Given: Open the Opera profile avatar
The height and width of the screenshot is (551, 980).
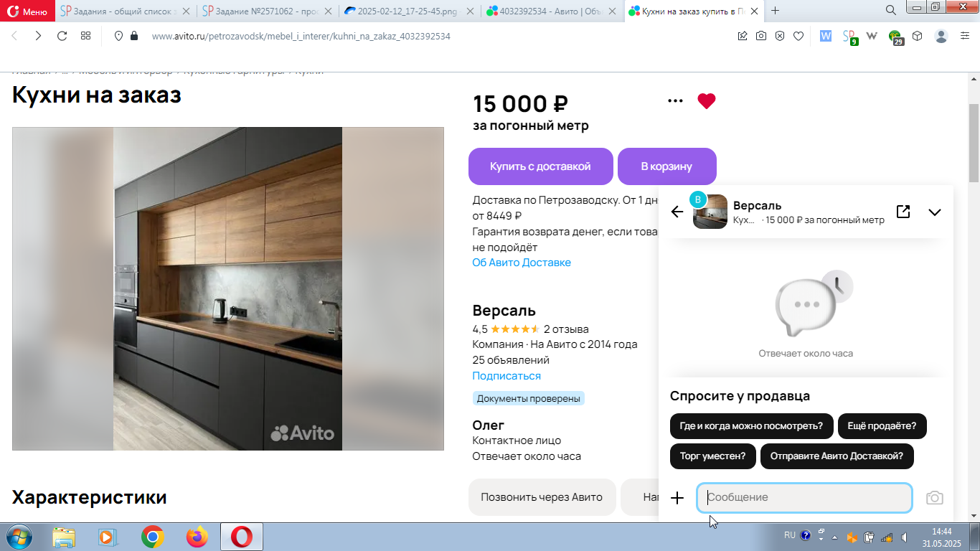Looking at the screenshot, I should pos(941,36).
